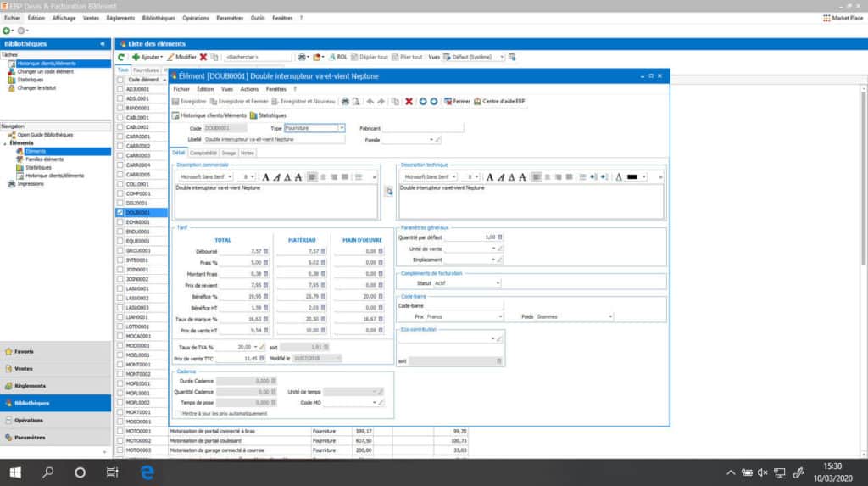The image size is (868, 486).
Task: Click the red delete X in element window toolbar
Action: coord(409,101)
